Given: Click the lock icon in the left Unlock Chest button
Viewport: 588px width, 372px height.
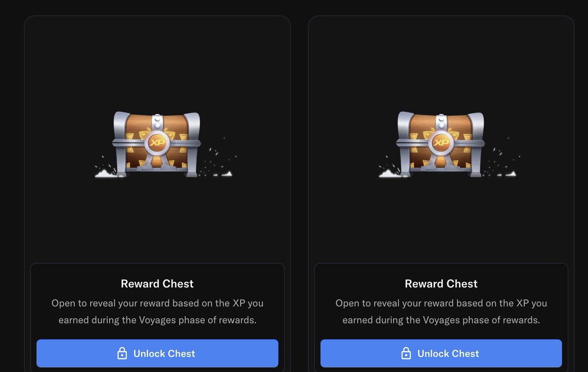Looking at the screenshot, I should pos(122,353).
